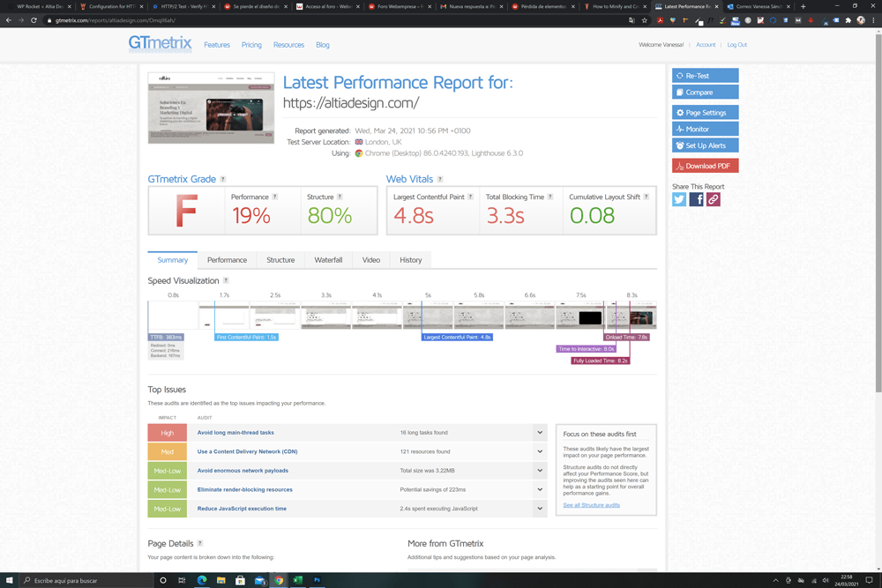Open Page Settings button
Viewport: 882px width, 588px height.
(x=706, y=113)
